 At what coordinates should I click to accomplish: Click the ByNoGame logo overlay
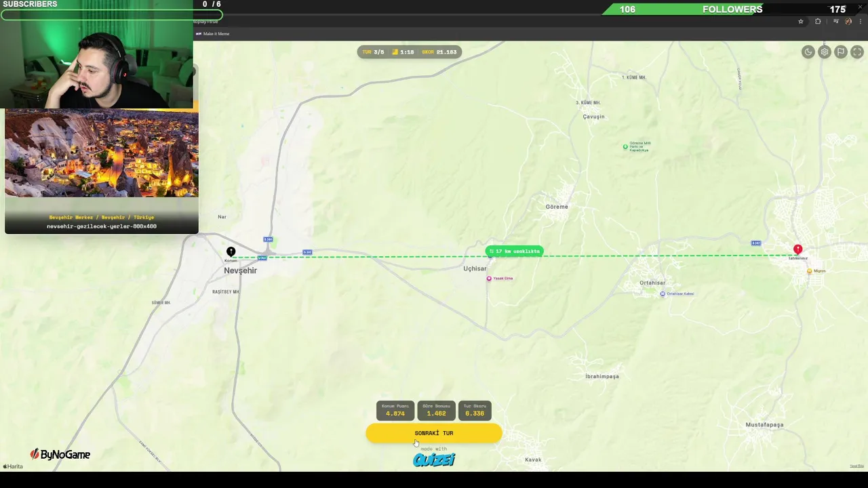60,455
